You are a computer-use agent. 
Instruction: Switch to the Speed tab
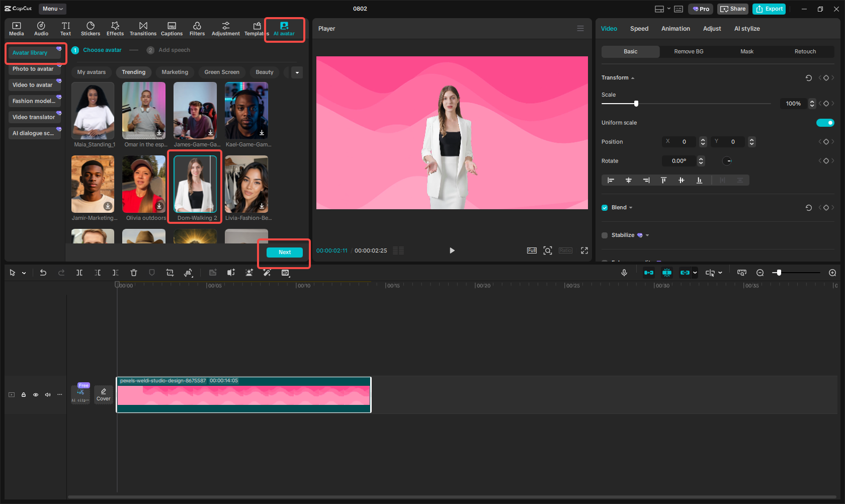639,29
